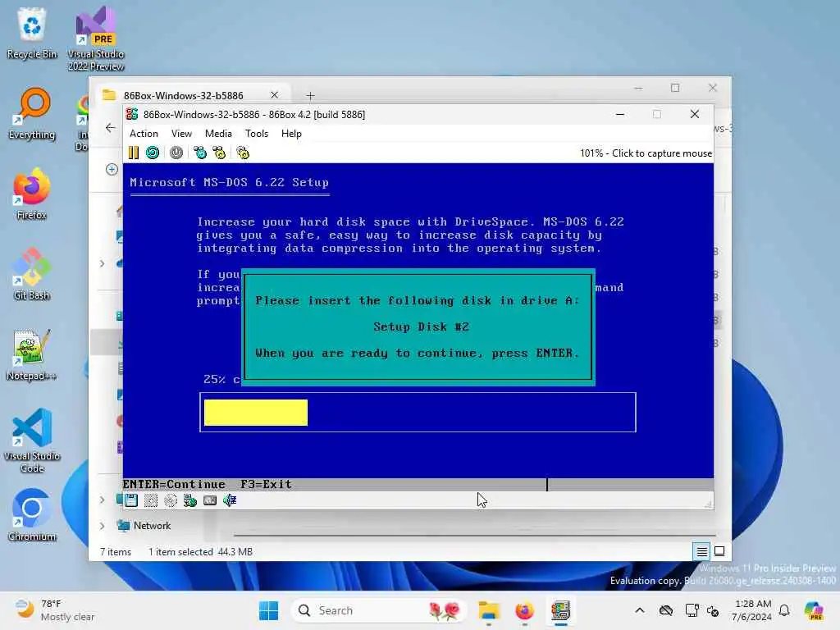Click the '101% - Click to capture mouse' status text
The width and height of the screenshot is (840, 630).
point(646,153)
